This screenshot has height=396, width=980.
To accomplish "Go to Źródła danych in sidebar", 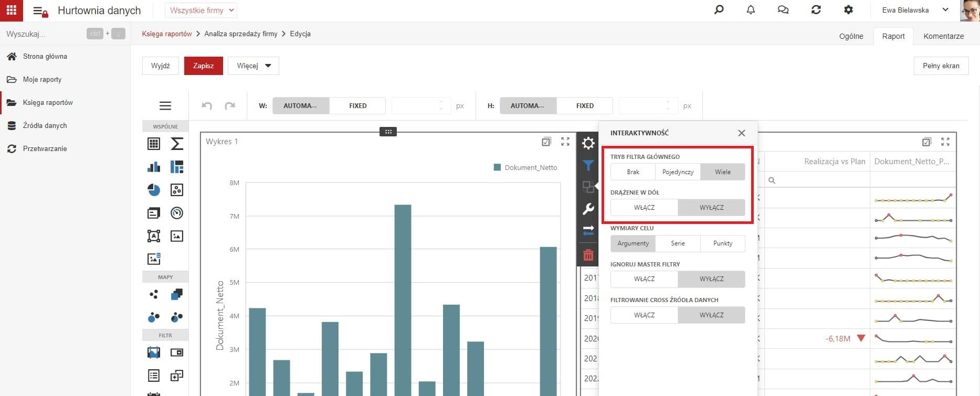I will click(x=45, y=126).
